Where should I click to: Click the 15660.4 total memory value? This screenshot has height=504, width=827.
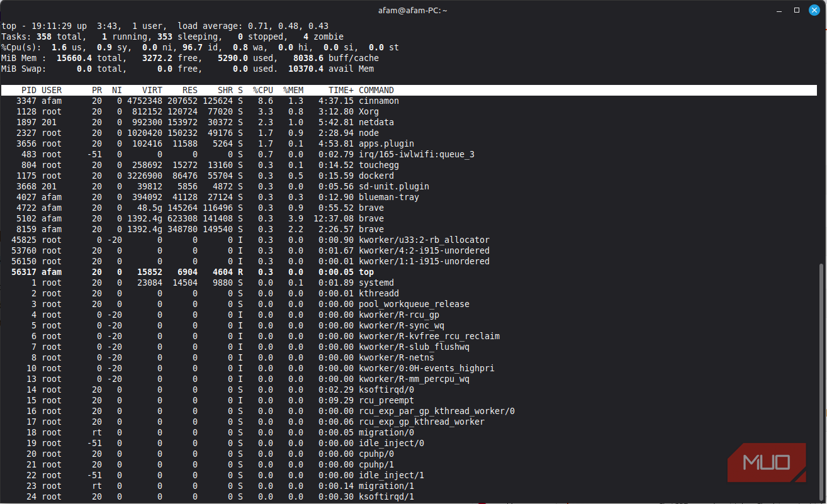click(74, 58)
